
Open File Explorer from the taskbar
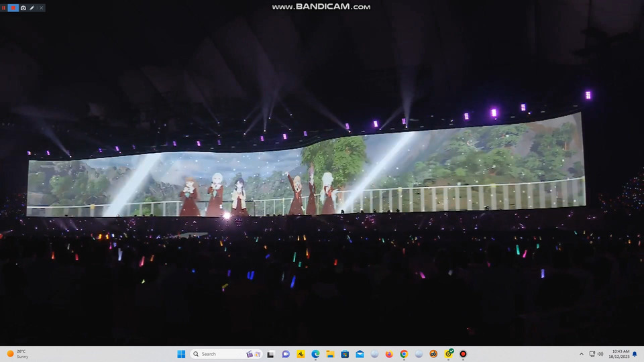330,354
